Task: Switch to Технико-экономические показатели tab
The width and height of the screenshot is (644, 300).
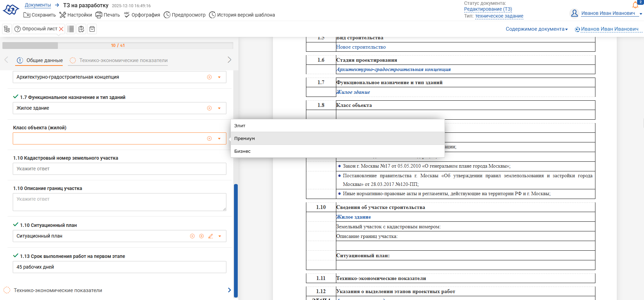Action: pos(123,60)
